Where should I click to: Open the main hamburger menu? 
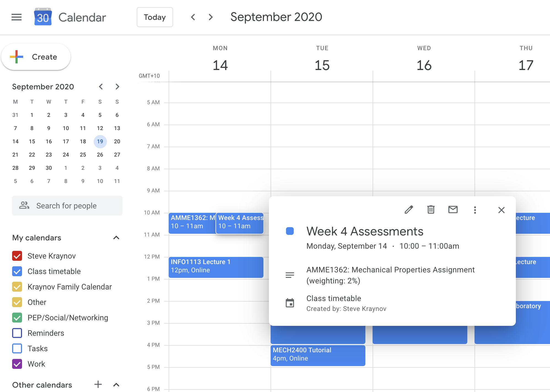click(17, 17)
